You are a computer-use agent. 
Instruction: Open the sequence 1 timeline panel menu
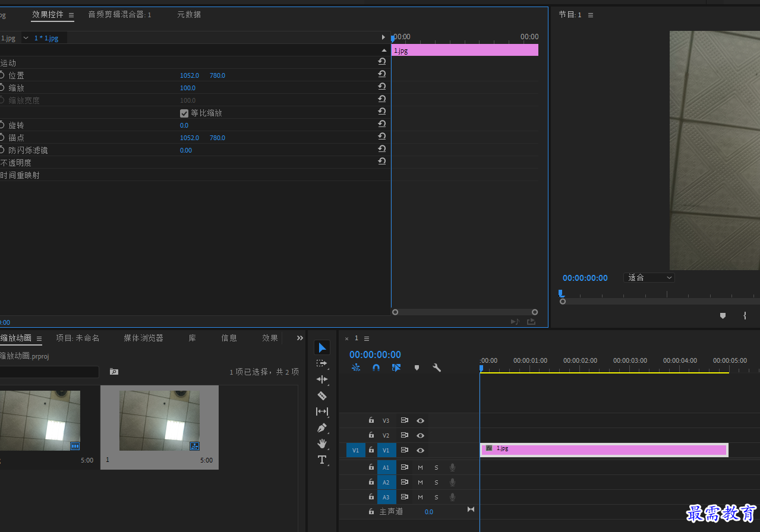(367, 338)
